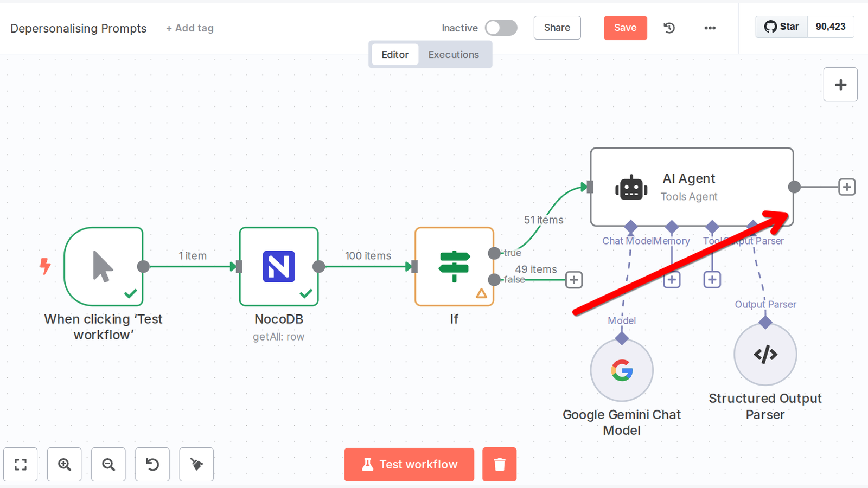Open the Structured Output Parser node
Image resolution: width=868 pixels, height=488 pixels.
tap(765, 355)
